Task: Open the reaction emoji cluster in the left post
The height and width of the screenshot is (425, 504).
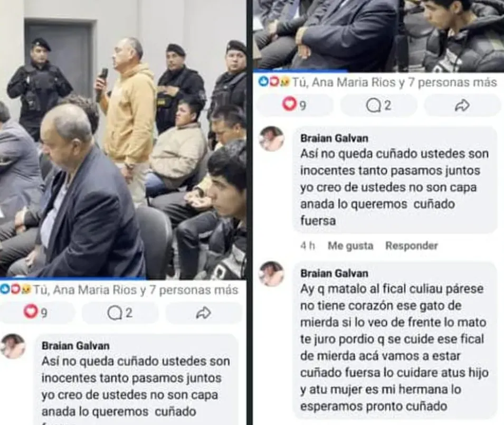Action: pyautogui.click(x=15, y=289)
